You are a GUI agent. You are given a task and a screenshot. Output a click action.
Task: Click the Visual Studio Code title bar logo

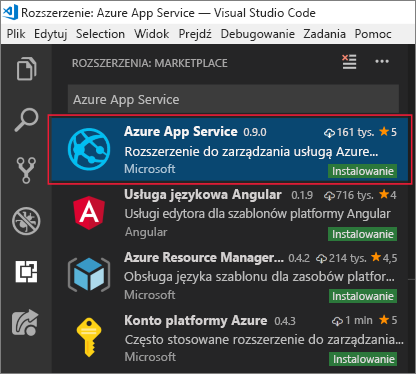pos(10,13)
